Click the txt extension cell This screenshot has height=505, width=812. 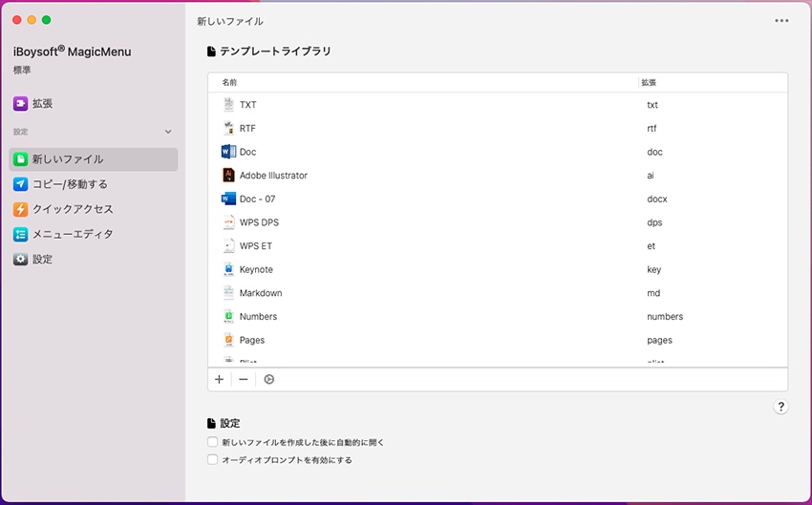point(652,104)
